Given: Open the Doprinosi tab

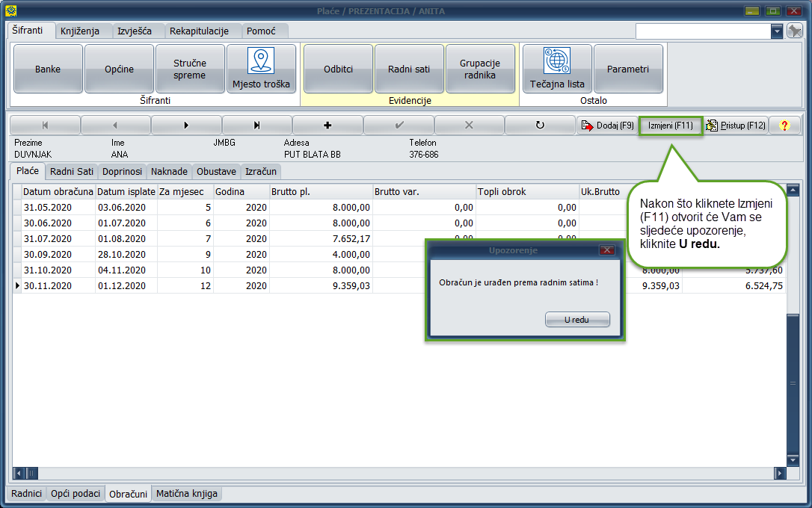Looking at the screenshot, I should (x=123, y=172).
